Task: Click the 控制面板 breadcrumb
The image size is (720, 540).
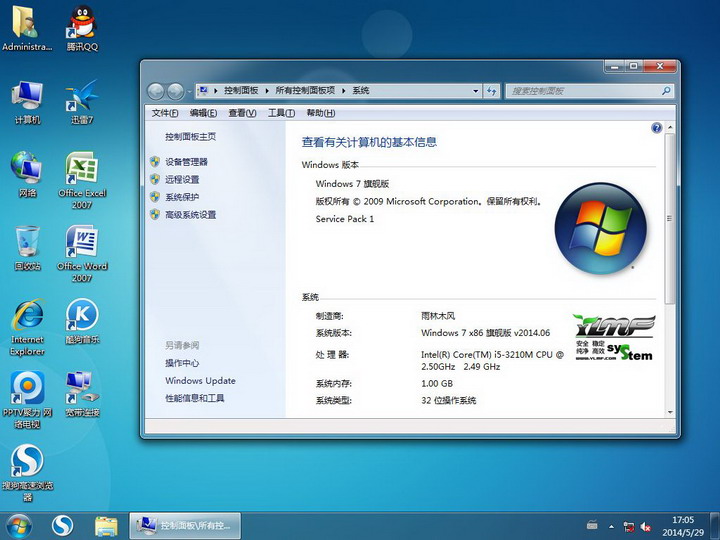Action: click(x=241, y=90)
